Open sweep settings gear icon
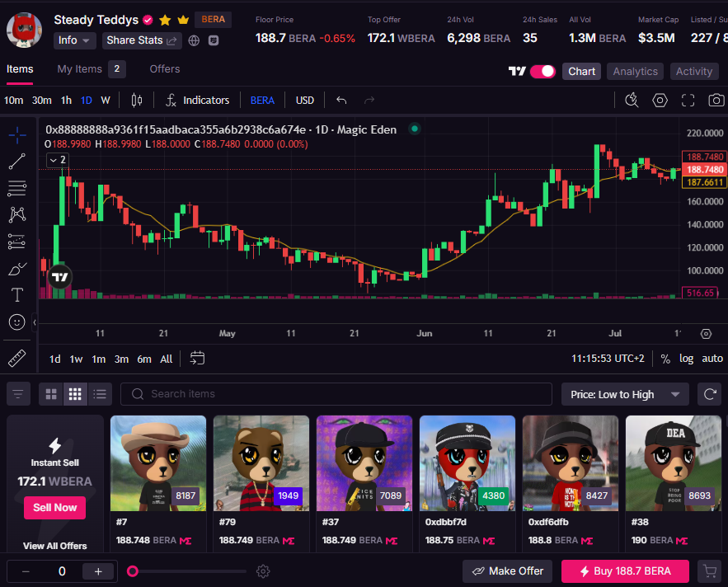This screenshot has width=728, height=587. [263, 571]
